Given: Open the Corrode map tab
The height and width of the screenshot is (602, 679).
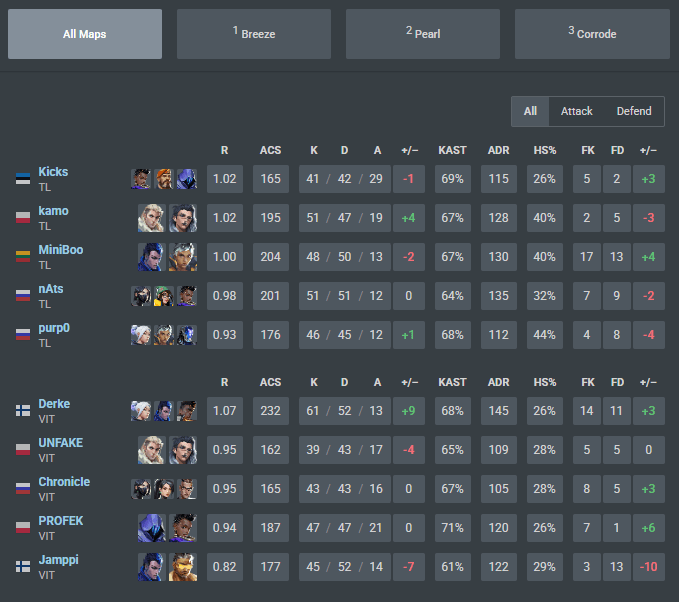Looking at the screenshot, I should click(x=592, y=34).
